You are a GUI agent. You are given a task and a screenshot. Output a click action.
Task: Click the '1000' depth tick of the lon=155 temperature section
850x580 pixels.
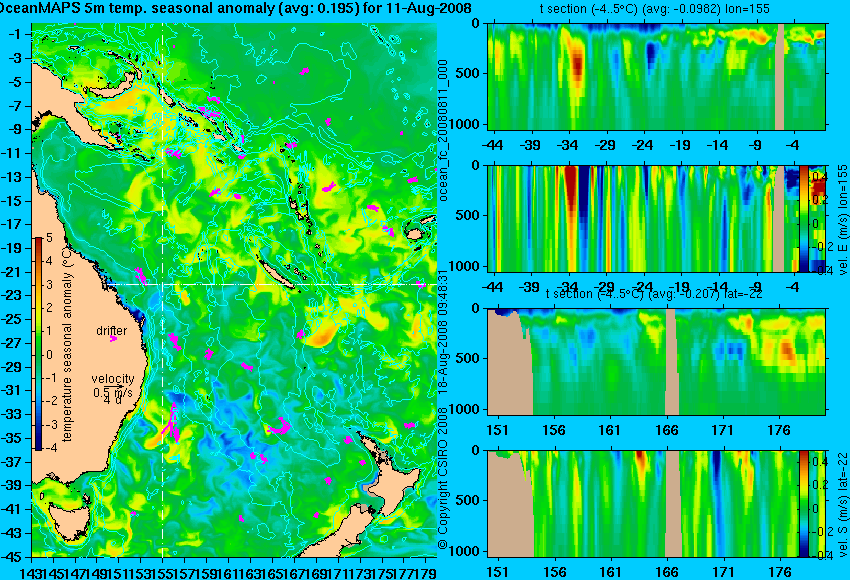coord(466,124)
